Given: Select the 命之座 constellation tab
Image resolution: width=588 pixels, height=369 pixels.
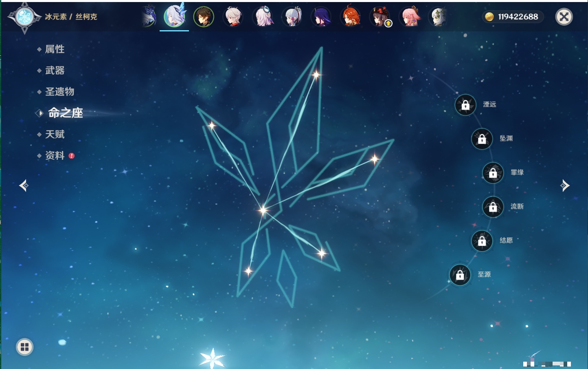Looking at the screenshot, I should [65, 113].
